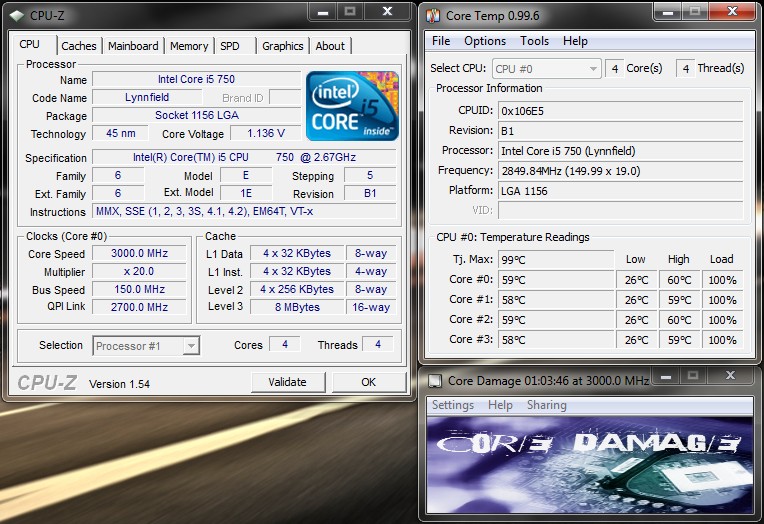Open the Settings menu in Core Damage
The image size is (764, 524).
coord(452,405)
